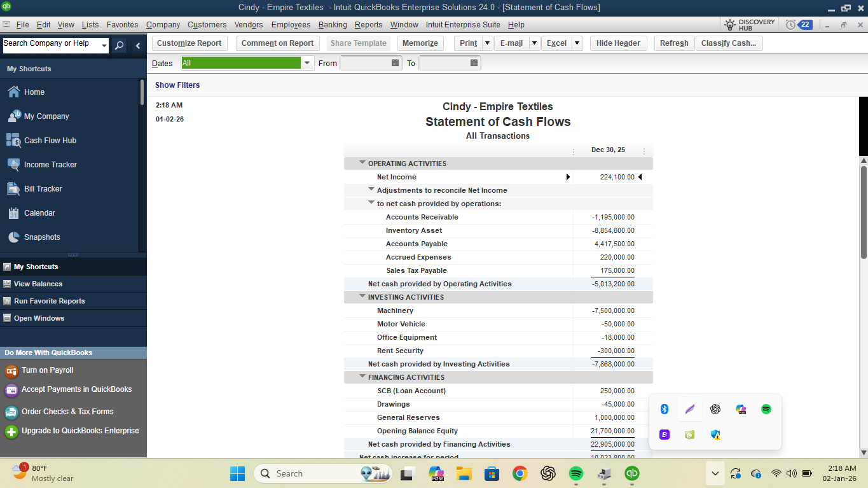
Task: Click the Spotify icon in tray overflow popup
Action: [x=766, y=409]
